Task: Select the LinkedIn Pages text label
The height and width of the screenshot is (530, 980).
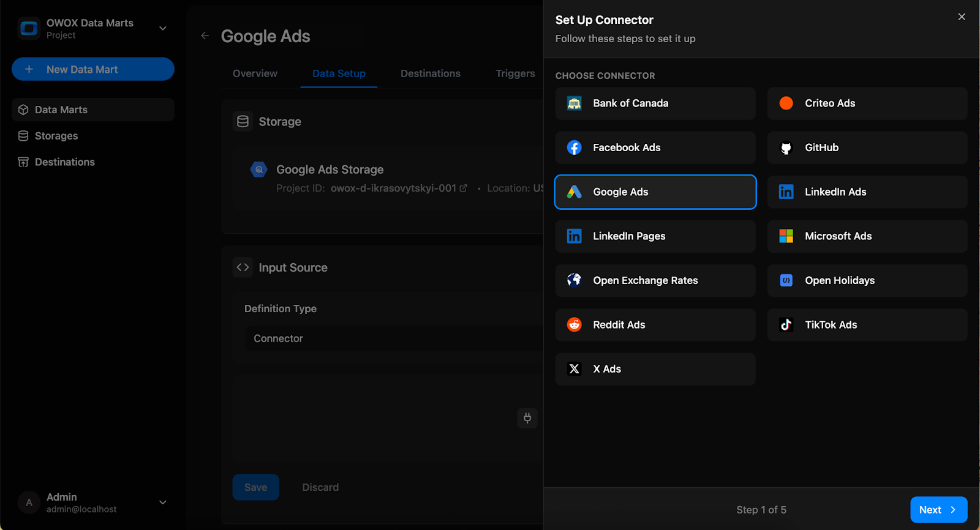Action: coord(629,236)
